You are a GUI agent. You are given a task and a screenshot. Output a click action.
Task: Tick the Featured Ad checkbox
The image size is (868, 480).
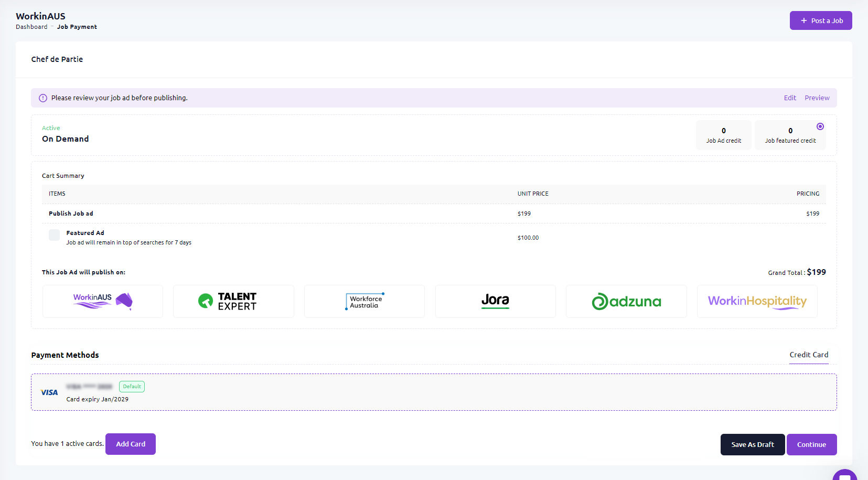pos(54,235)
